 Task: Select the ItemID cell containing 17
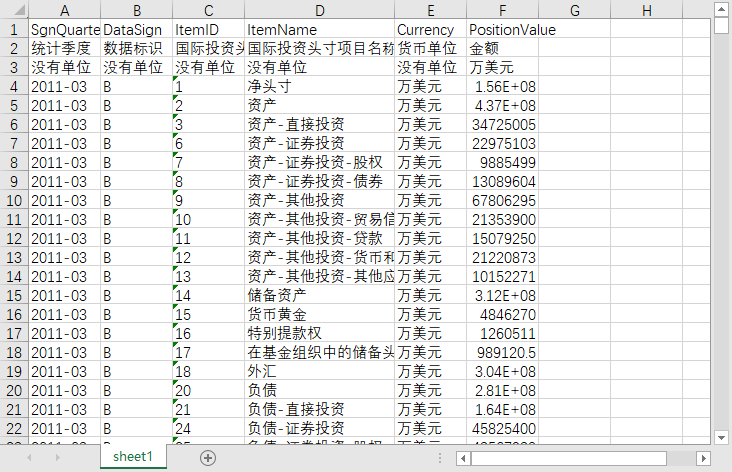tap(209, 352)
